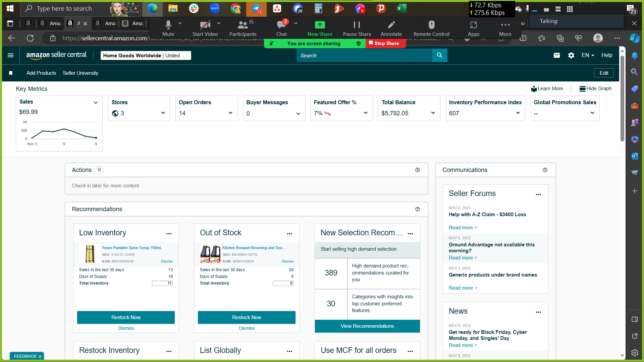The image size is (644, 362).
Task: Click the bookmark icon beside Add Products
Action: pyautogui.click(x=11, y=73)
